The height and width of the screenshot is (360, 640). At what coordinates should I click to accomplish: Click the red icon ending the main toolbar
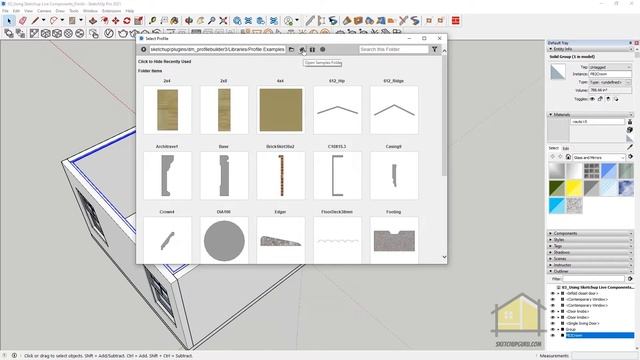coord(456,20)
